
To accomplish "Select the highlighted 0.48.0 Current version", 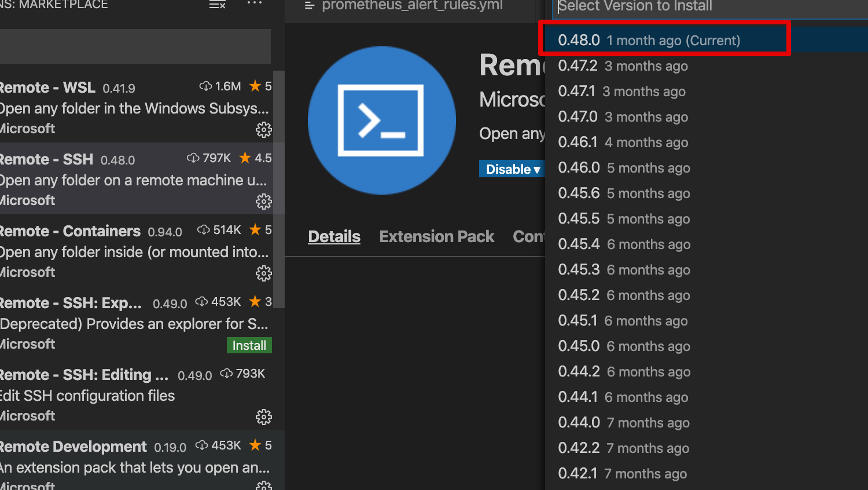I will [x=648, y=40].
